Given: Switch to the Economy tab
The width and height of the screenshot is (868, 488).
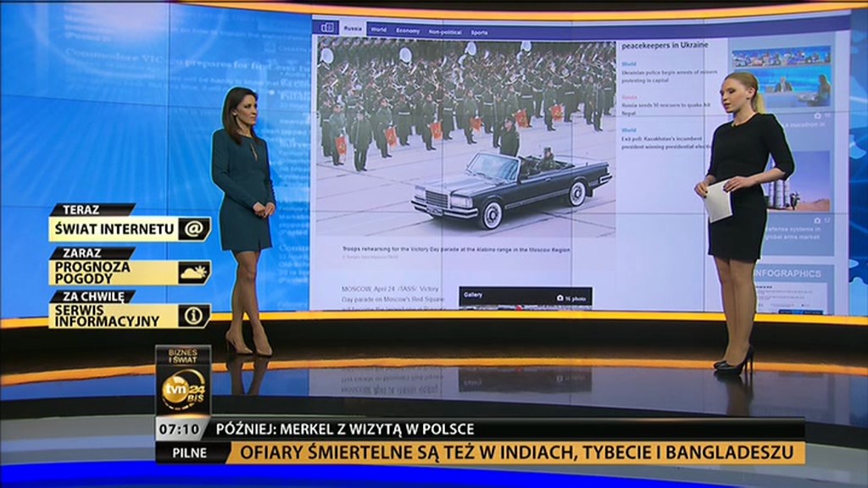Looking at the screenshot, I should (408, 31).
